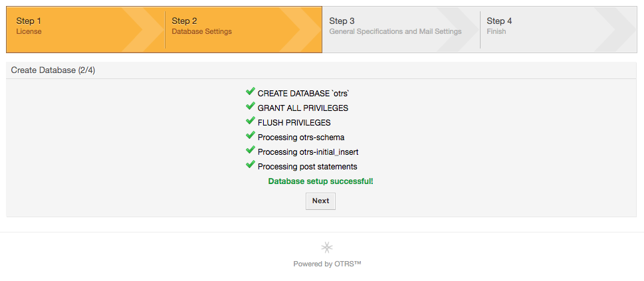Click the Database setup successful message

pyautogui.click(x=321, y=181)
